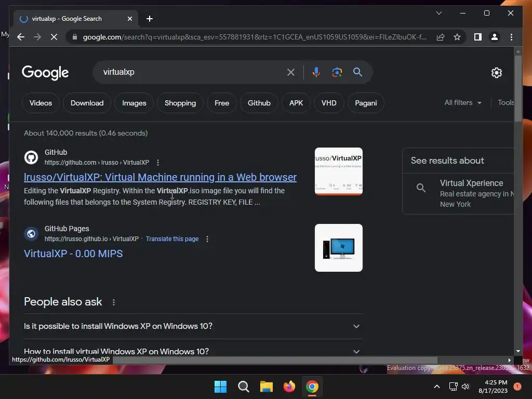
Task: Click the scroll down arrow of the vertical scrollbar
Action: coord(518,351)
